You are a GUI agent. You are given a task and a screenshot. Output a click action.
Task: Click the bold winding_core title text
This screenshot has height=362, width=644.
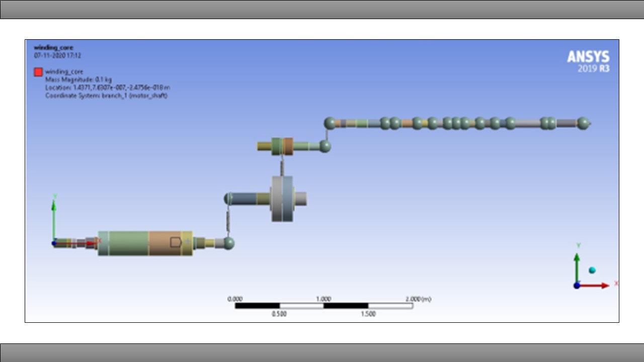click(53, 48)
